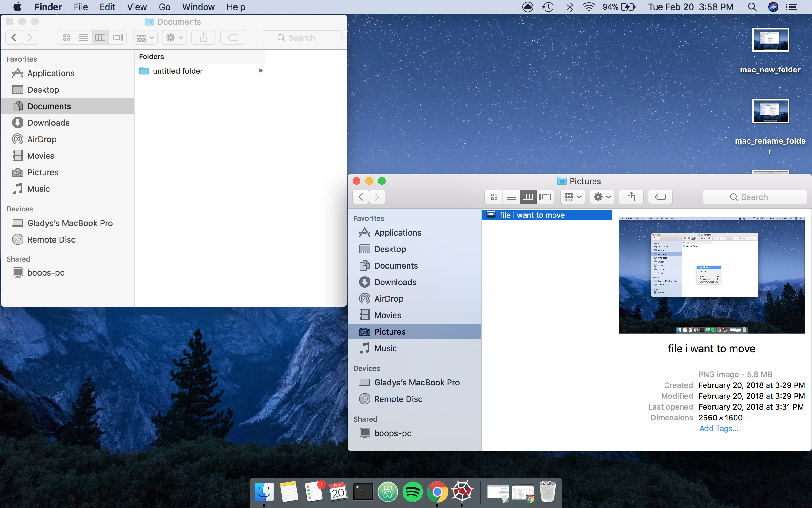Open Applications in Documents window sidebar

pyautogui.click(x=68, y=73)
